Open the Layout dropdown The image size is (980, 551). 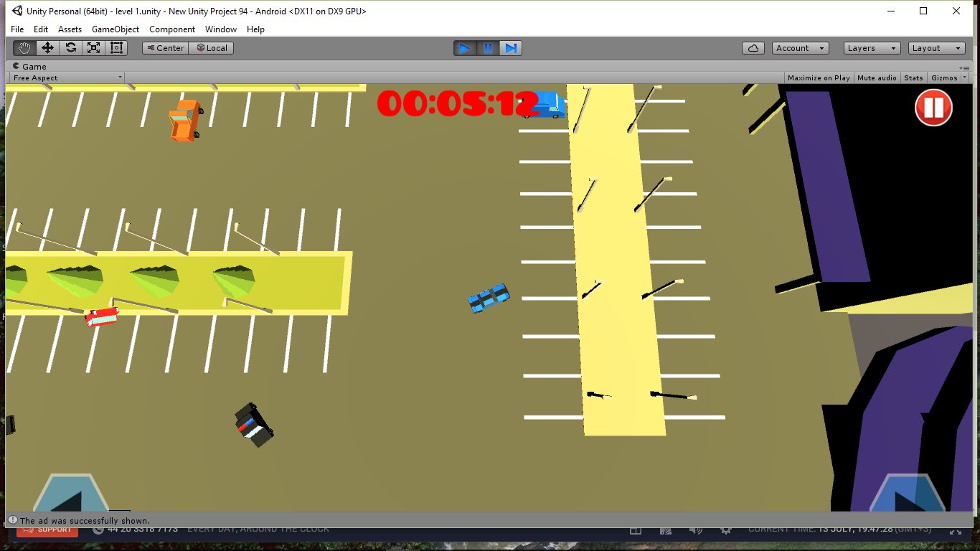(936, 47)
